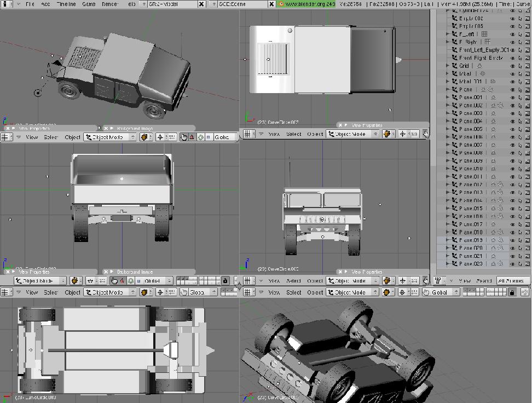Open the Game menu
Screen dimensions: 532x403
[89, 4]
